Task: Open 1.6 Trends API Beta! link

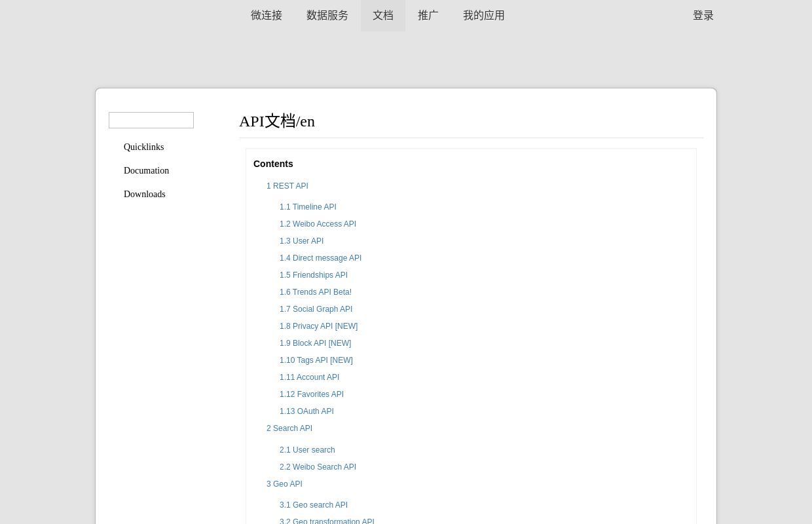Action: [316, 292]
